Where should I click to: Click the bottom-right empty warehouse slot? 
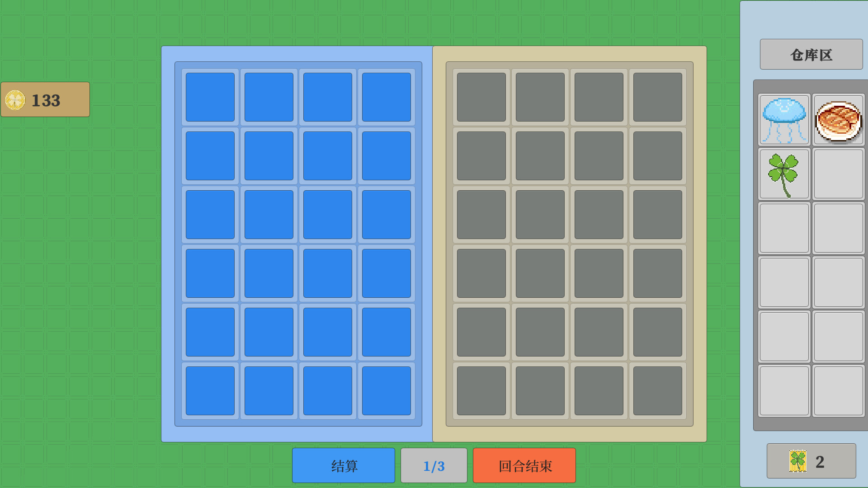pos(838,390)
